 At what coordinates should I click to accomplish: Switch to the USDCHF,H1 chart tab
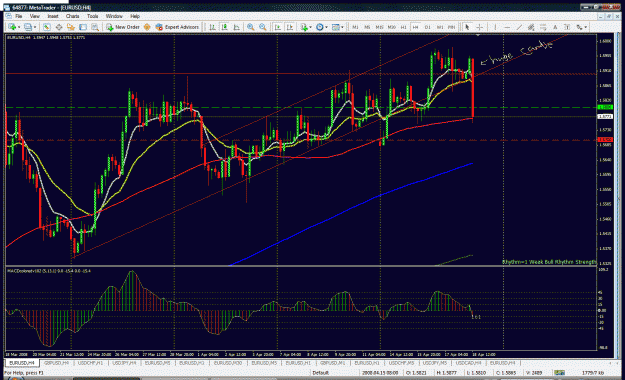90,363
